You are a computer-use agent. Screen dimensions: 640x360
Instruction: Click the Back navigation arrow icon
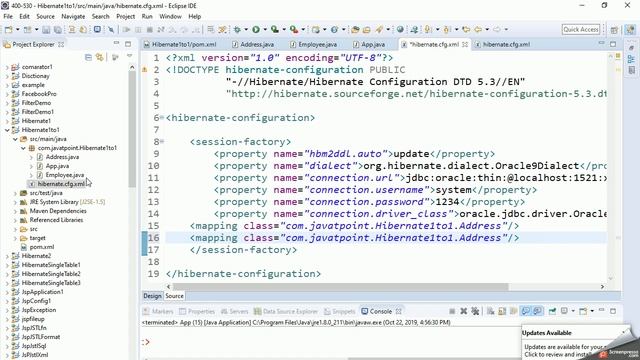point(478,29)
